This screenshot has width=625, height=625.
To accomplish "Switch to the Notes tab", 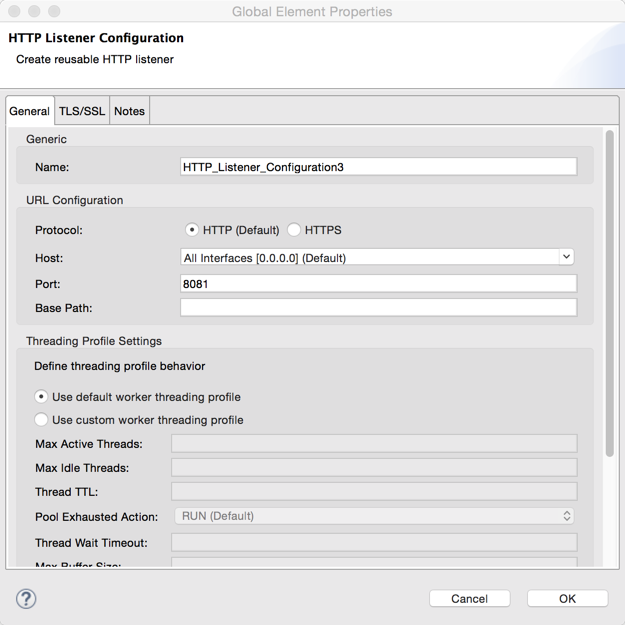I will click(x=129, y=111).
